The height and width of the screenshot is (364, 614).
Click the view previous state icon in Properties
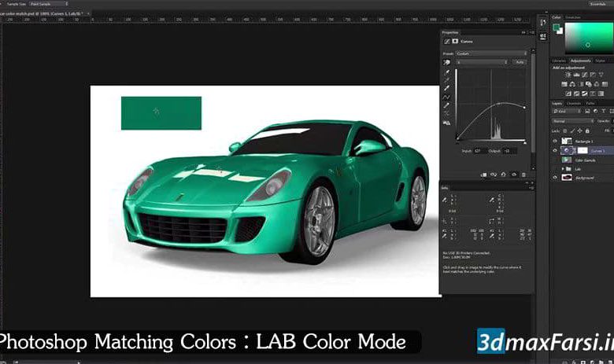click(494, 175)
